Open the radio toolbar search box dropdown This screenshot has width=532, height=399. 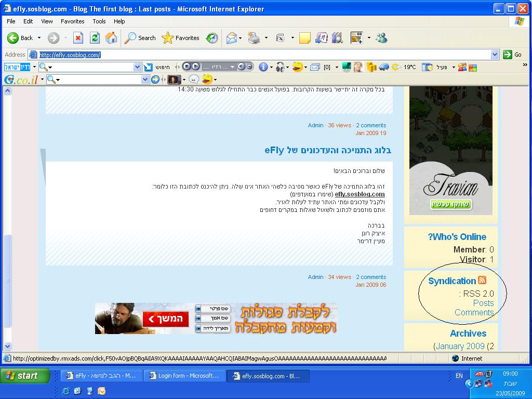click(x=137, y=67)
